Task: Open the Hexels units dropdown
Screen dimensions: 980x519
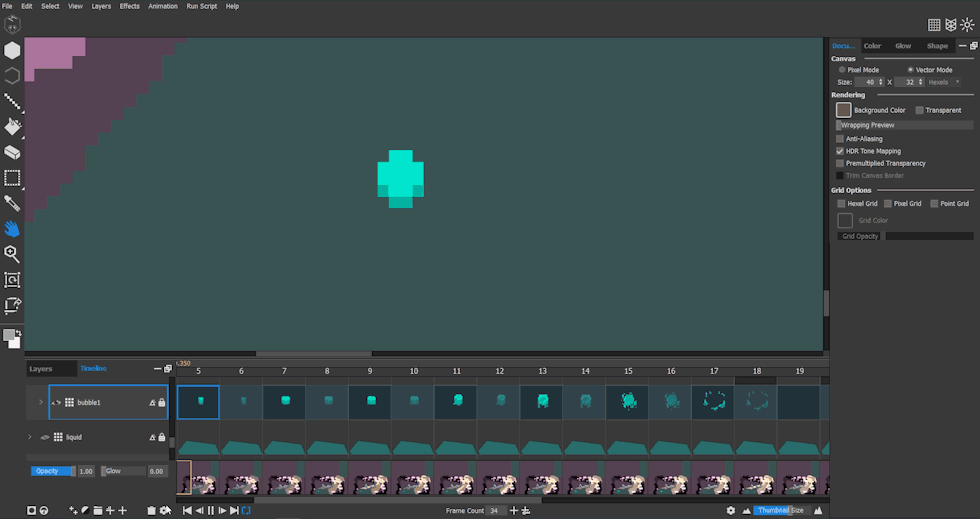Action: 944,82
